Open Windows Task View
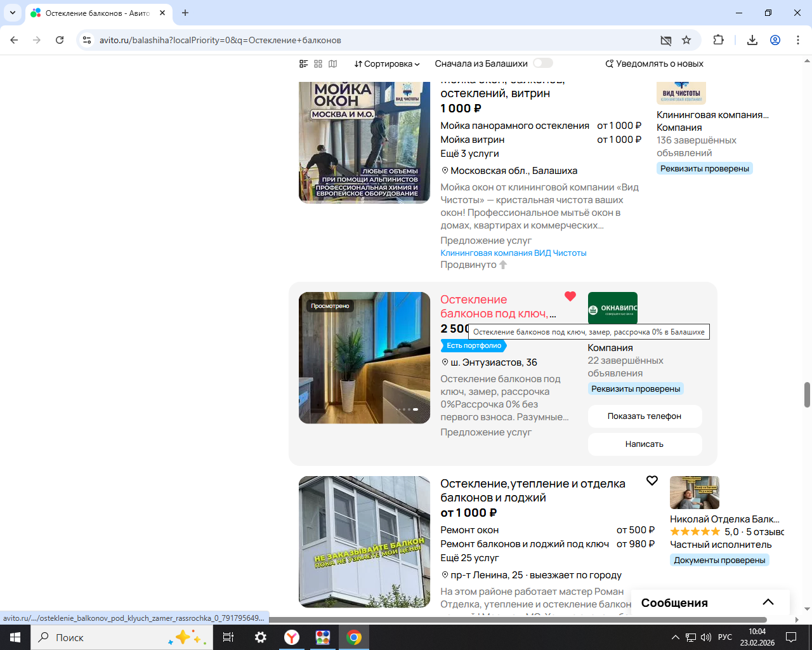This screenshot has width=812, height=650. (x=228, y=637)
